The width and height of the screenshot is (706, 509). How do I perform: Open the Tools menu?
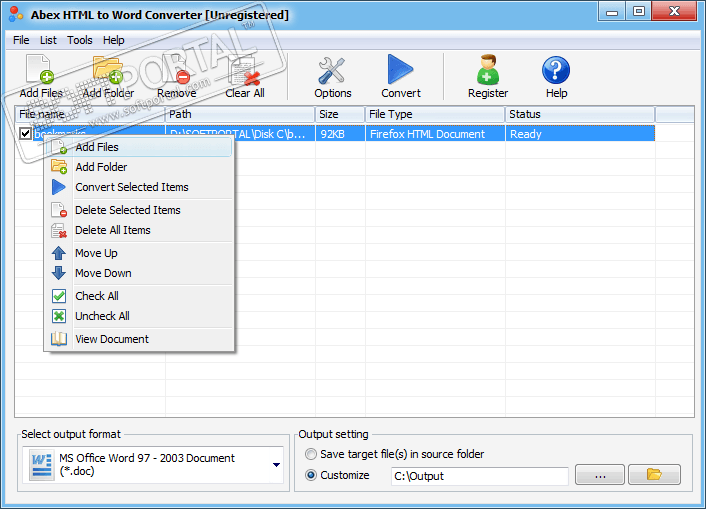pyautogui.click(x=80, y=40)
